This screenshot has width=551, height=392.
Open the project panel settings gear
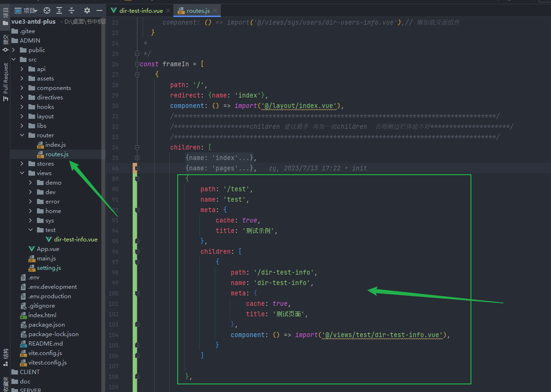[x=87, y=10]
